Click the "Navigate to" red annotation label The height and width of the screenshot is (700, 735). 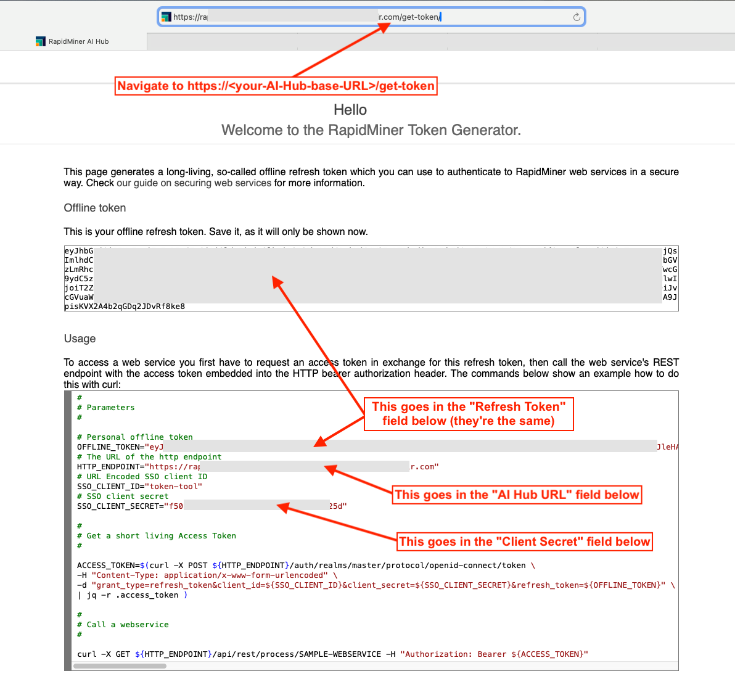click(276, 86)
